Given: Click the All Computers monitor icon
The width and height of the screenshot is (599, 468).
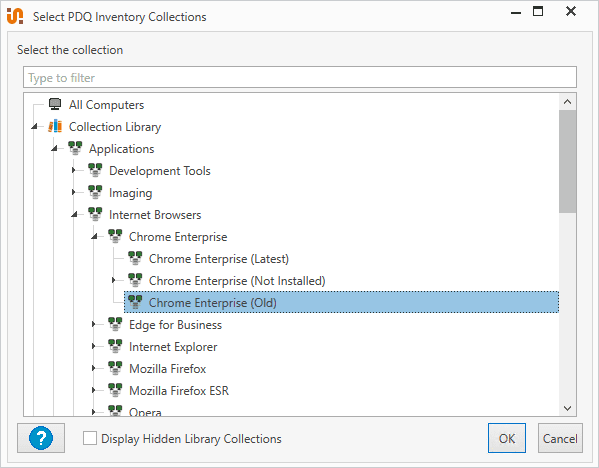Looking at the screenshot, I should [55, 104].
